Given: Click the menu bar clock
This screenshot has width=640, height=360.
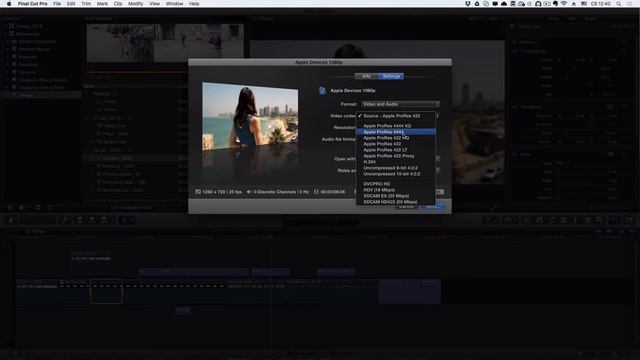Looking at the screenshot, I should pyautogui.click(x=601, y=4).
